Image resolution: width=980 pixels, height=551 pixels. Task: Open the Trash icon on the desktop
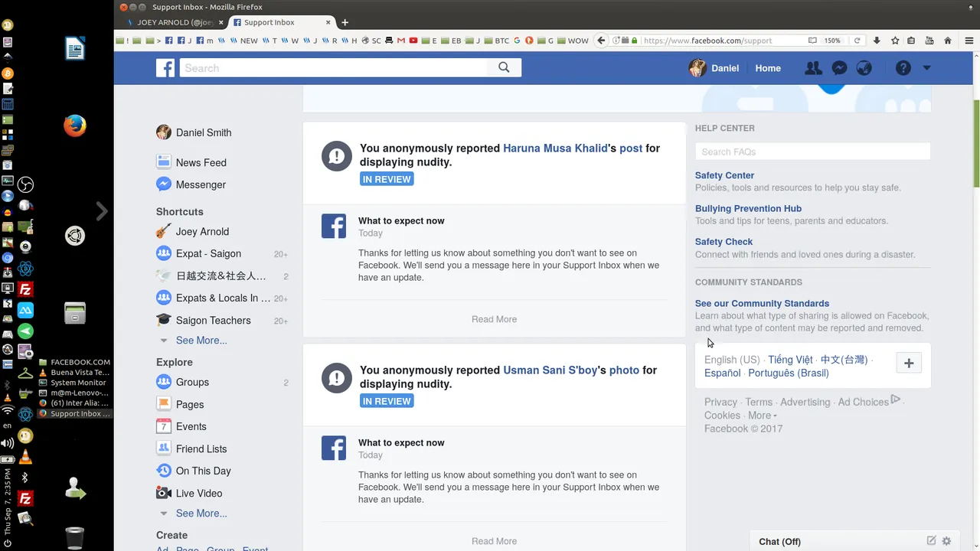pos(75,538)
